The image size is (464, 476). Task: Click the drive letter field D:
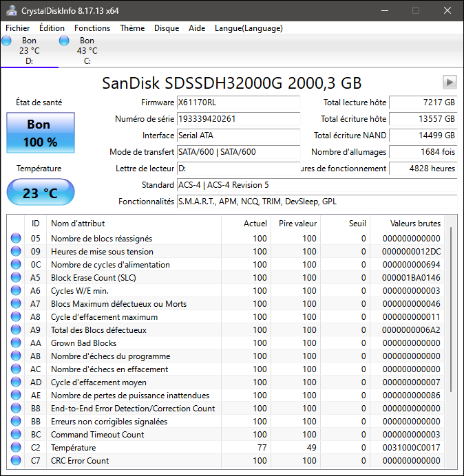pos(238,169)
